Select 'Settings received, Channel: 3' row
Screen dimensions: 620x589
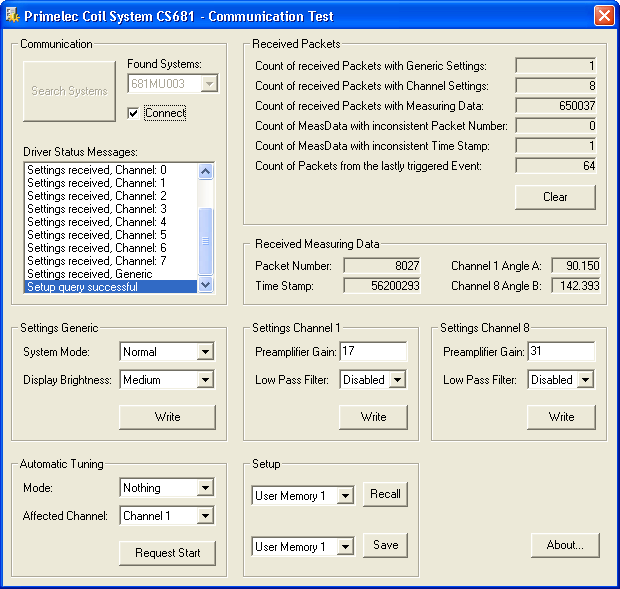tap(111, 209)
